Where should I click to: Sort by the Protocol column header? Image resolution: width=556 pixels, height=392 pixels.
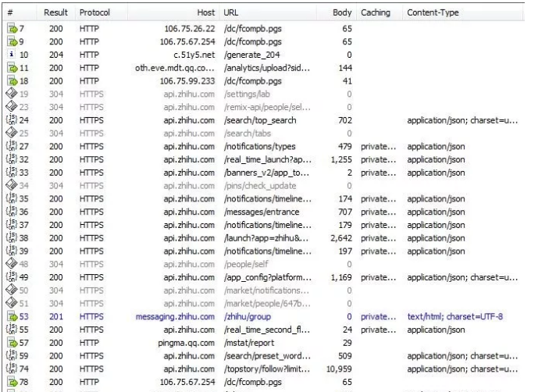[x=101, y=12]
